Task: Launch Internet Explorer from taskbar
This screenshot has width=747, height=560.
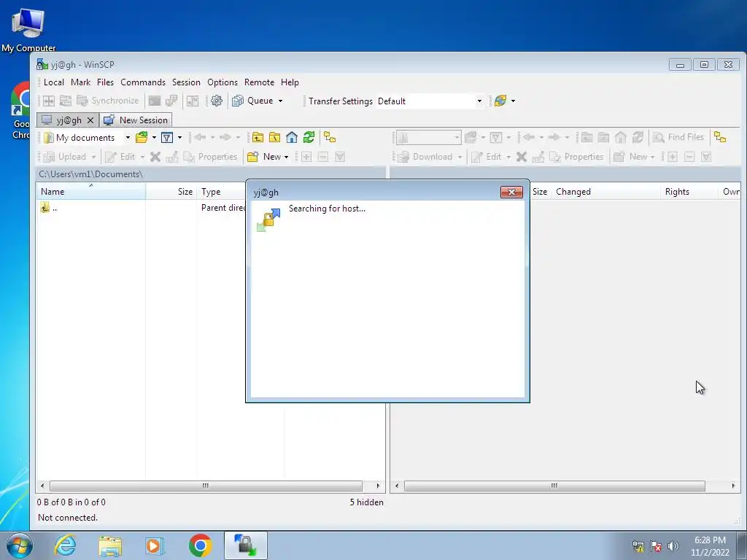Action: tap(65, 545)
